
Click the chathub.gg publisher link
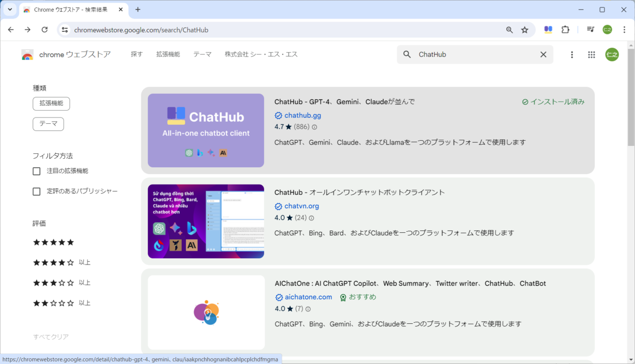(x=303, y=115)
